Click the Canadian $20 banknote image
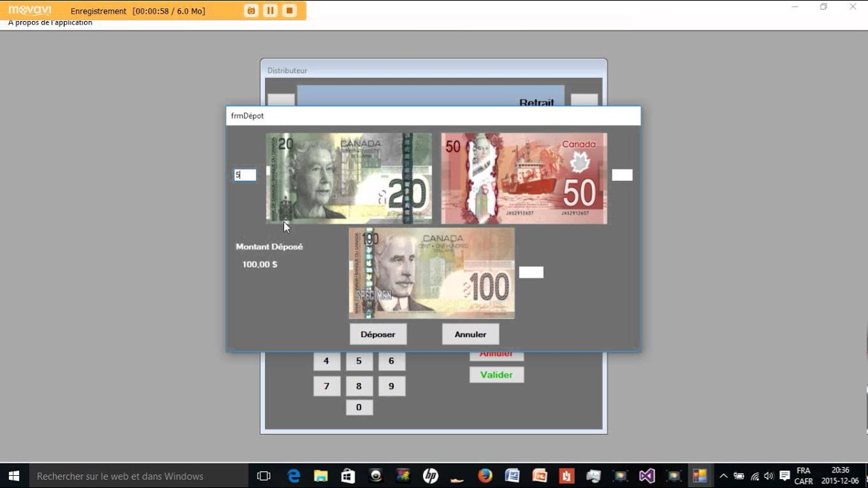868x488 pixels. [349, 178]
